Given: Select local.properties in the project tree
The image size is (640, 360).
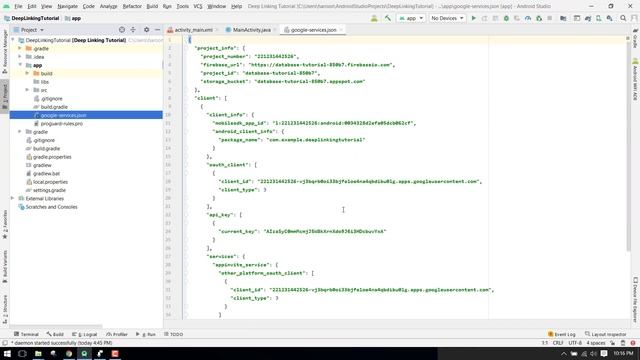Looking at the screenshot, I should click(x=50, y=182).
